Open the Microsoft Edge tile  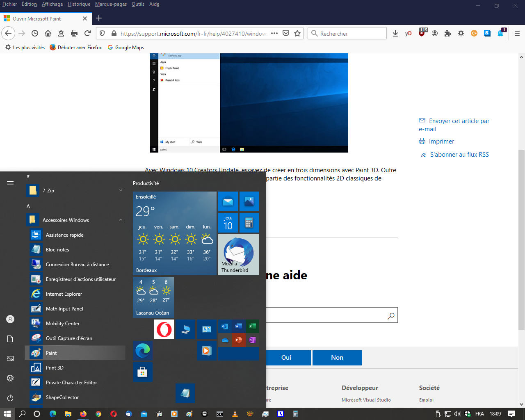click(x=143, y=351)
